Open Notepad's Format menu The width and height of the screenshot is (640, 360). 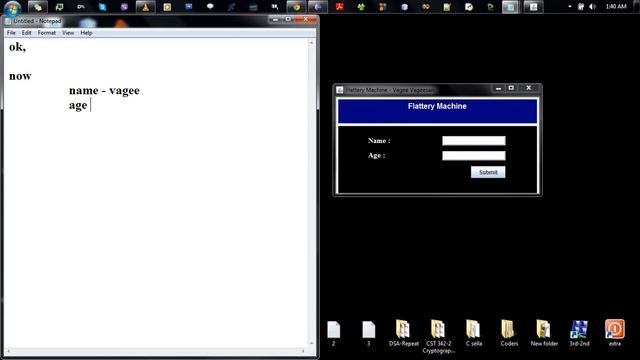pyautogui.click(x=47, y=33)
